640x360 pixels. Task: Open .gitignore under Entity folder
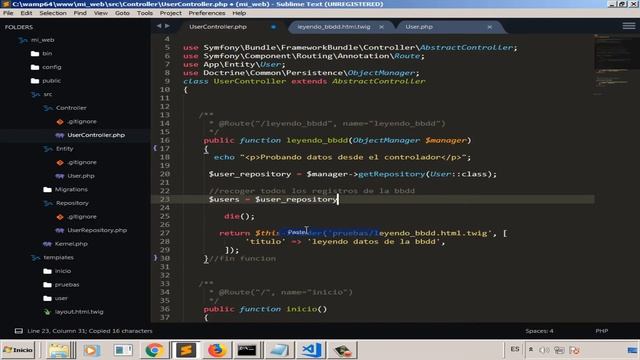(x=82, y=162)
